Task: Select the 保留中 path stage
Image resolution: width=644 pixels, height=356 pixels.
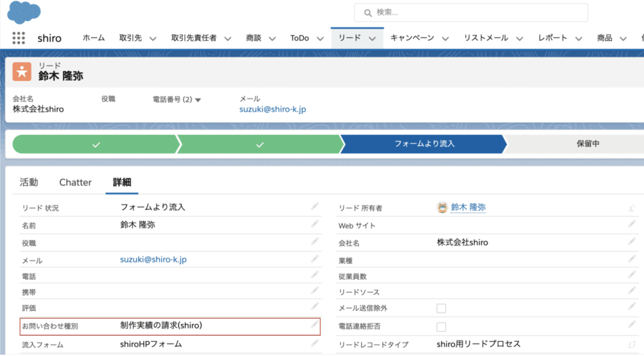Action: [x=588, y=144]
